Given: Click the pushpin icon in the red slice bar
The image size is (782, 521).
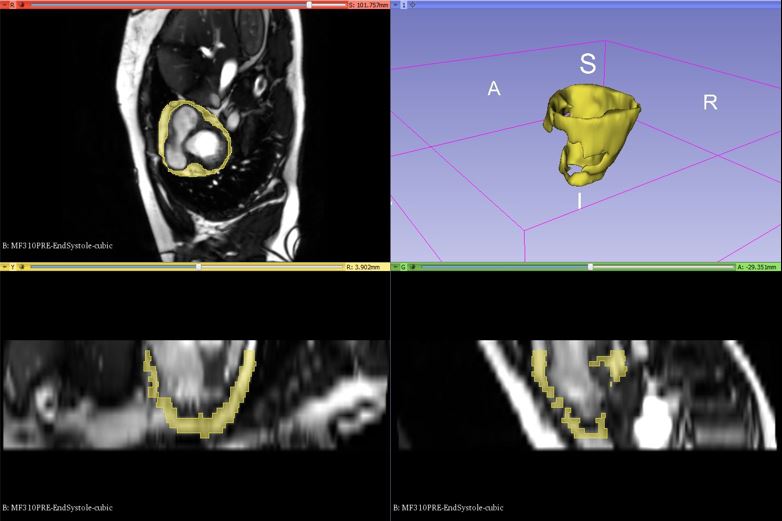Looking at the screenshot, I should click(4, 4).
